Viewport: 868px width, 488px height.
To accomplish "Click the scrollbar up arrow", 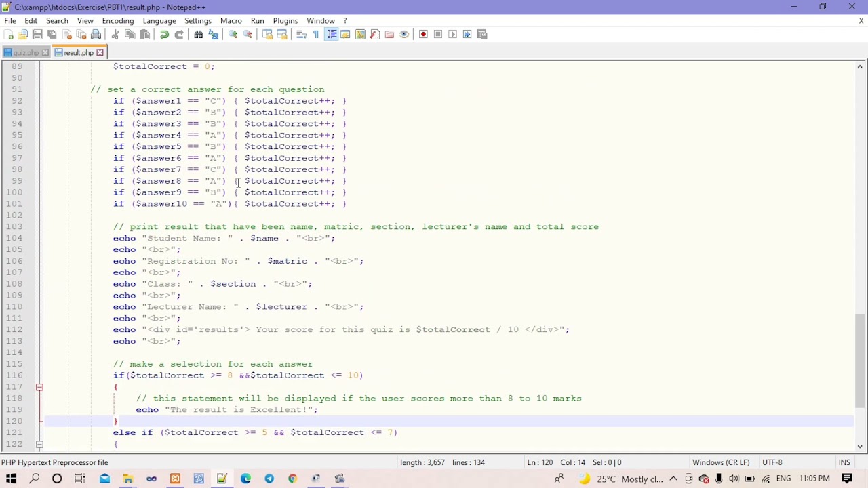I will click(860, 66).
